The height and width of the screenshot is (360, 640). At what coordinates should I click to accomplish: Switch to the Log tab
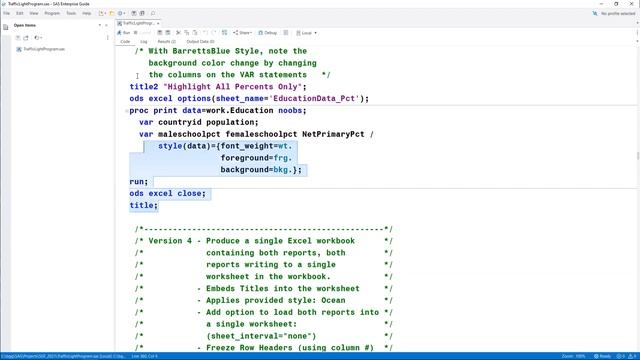(x=144, y=42)
